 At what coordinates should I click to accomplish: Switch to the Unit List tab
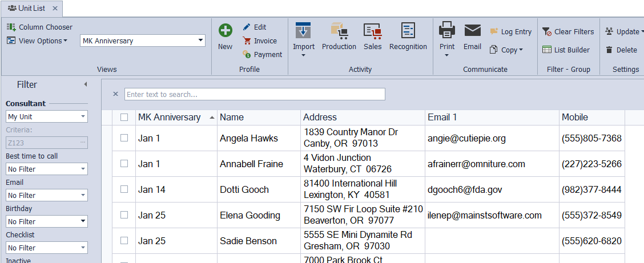click(27, 8)
